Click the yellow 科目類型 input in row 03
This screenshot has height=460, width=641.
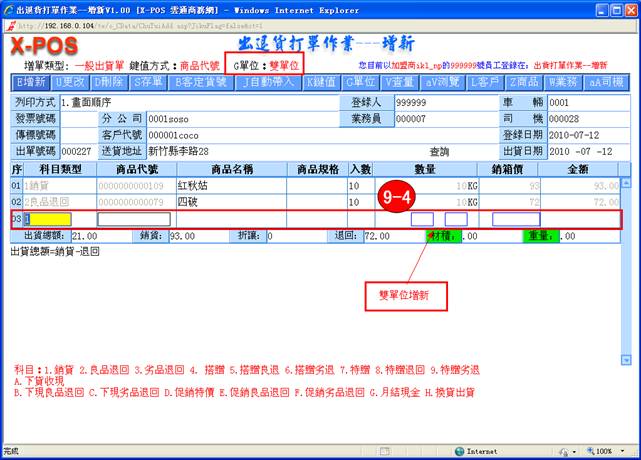coord(47,219)
